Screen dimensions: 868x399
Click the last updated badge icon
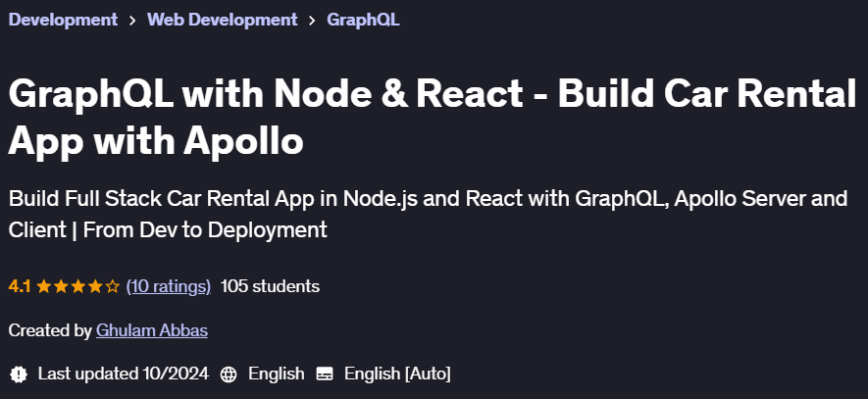pos(19,374)
